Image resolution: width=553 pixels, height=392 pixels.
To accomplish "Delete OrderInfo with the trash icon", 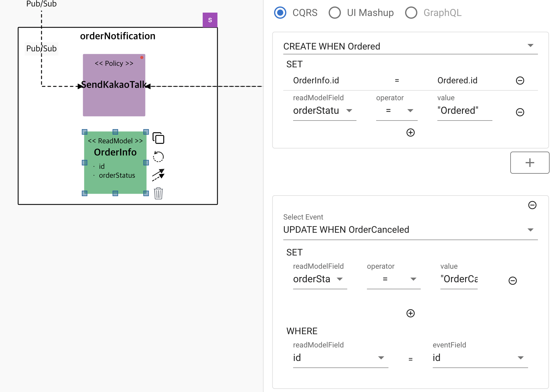I will pos(158,193).
